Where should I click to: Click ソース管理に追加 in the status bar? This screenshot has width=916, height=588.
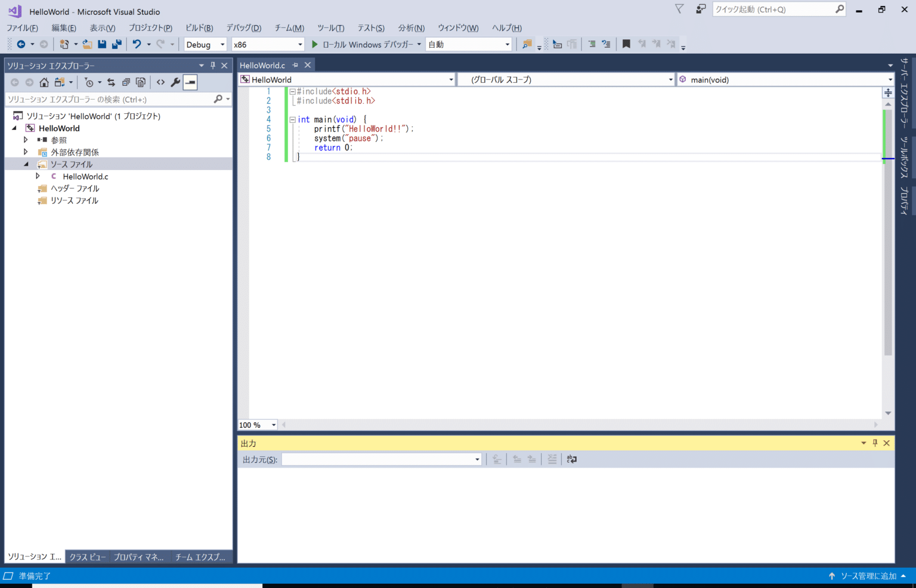pyautogui.click(x=868, y=575)
